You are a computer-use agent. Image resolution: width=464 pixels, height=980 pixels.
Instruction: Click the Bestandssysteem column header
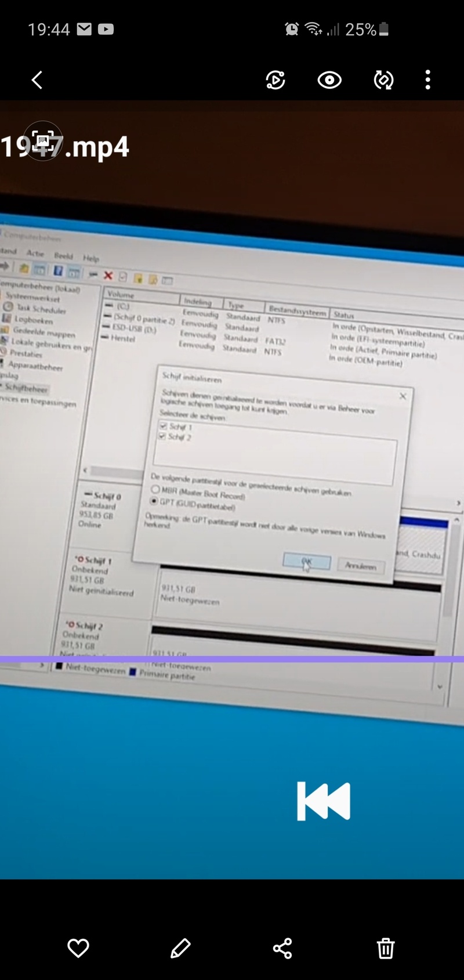point(297,310)
